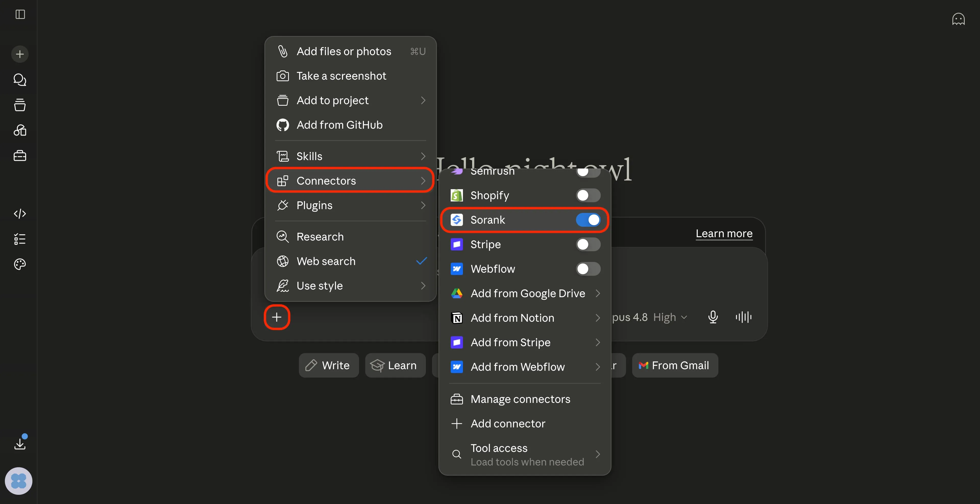
Task: Click the Sorank logo icon
Action: (x=457, y=220)
